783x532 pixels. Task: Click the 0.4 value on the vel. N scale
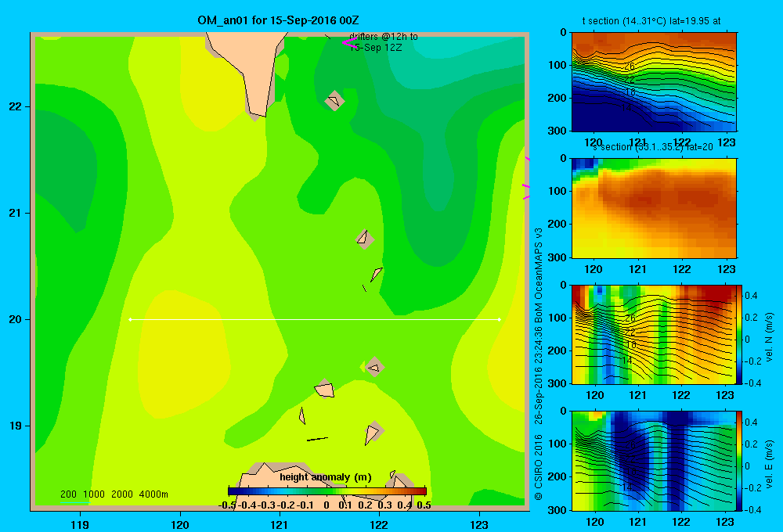tap(751, 296)
